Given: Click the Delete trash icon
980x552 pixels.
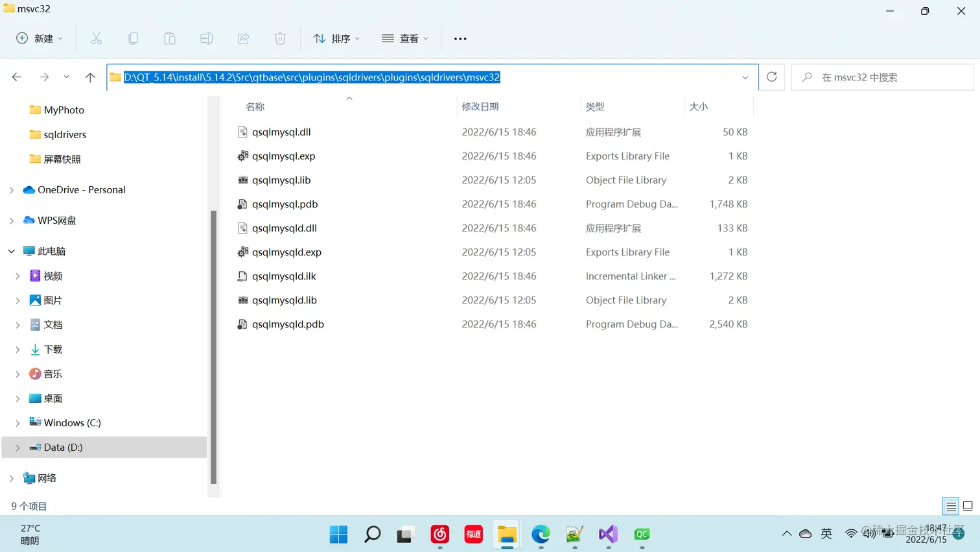Looking at the screenshot, I should tap(280, 38).
